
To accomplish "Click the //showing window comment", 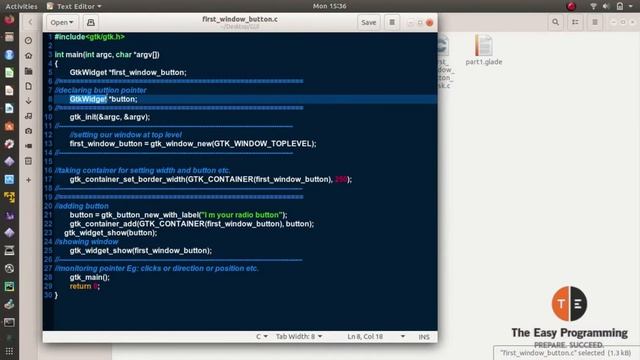I will point(86,242).
